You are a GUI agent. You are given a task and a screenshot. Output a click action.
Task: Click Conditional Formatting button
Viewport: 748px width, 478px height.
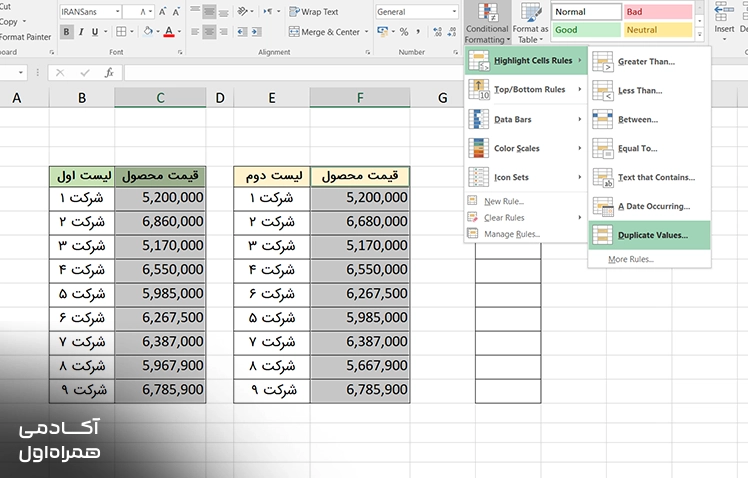pyautogui.click(x=487, y=22)
